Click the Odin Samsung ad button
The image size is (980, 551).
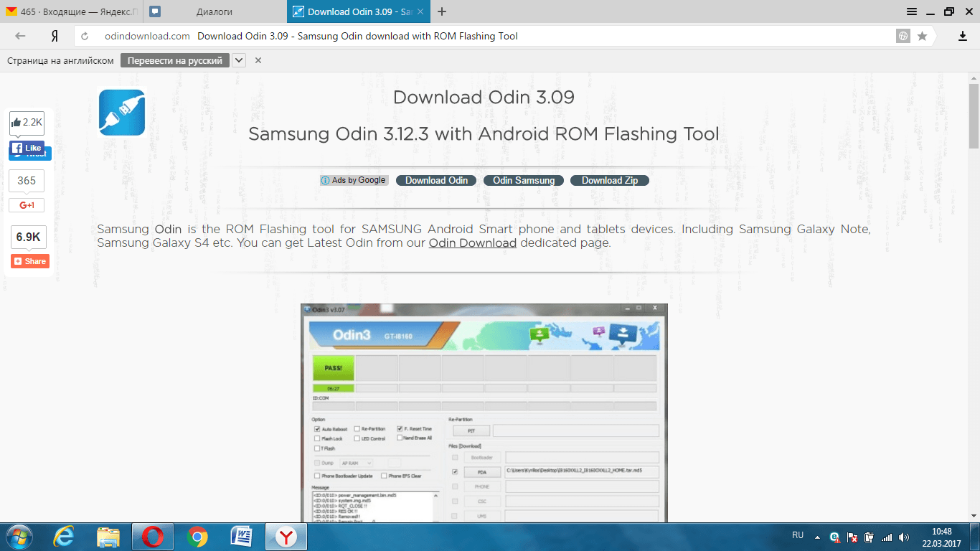point(524,181)
